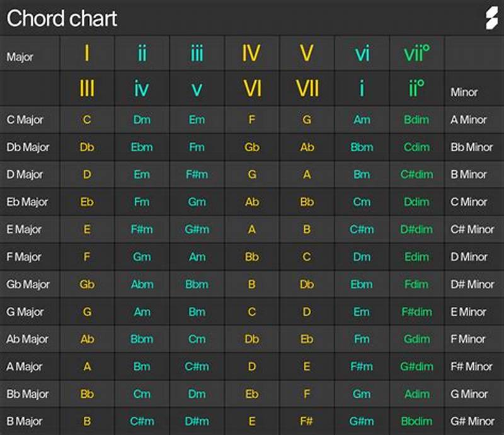
Task: Select the Bbdim chord in B Major row
Action: click(x=417, y=421)
